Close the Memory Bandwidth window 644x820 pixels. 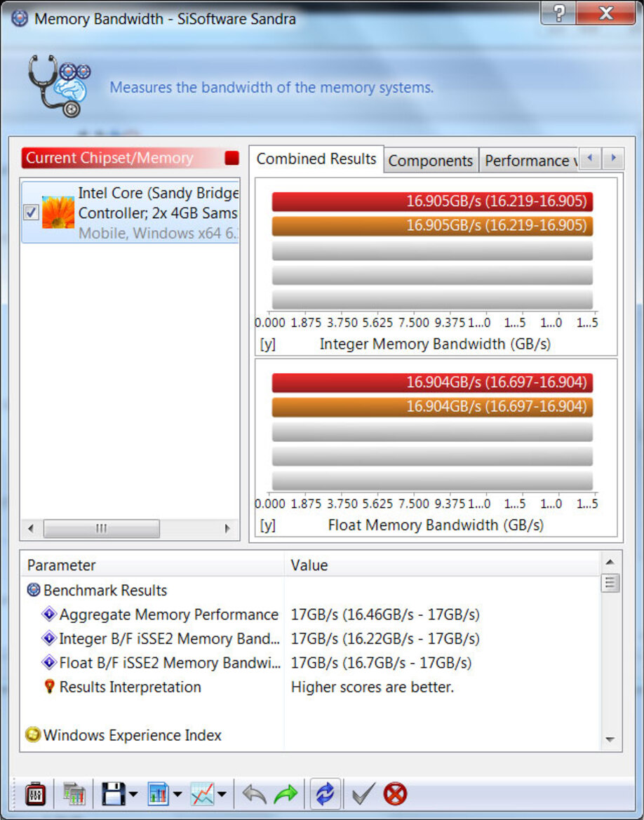(x=606, y=13)
